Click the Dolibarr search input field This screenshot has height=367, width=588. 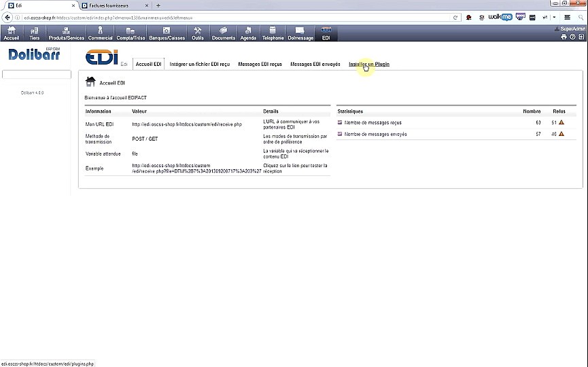click(37, 74)
